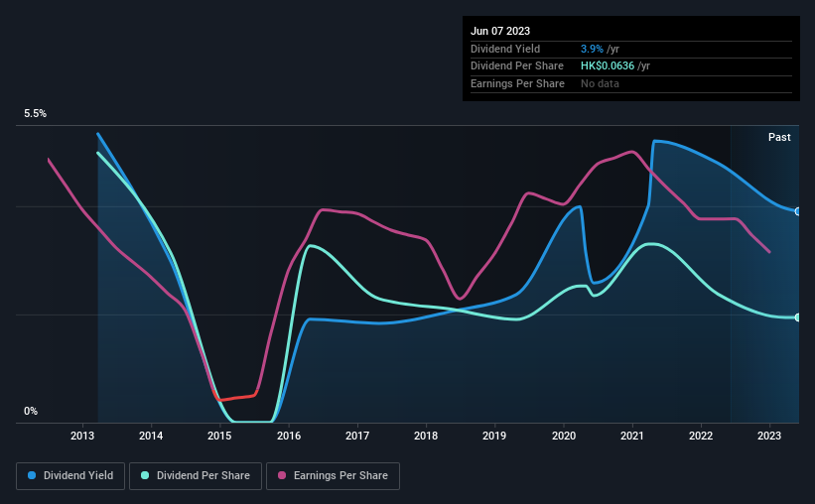Click the 2023 x-axis label

click(x=769, y=436)
